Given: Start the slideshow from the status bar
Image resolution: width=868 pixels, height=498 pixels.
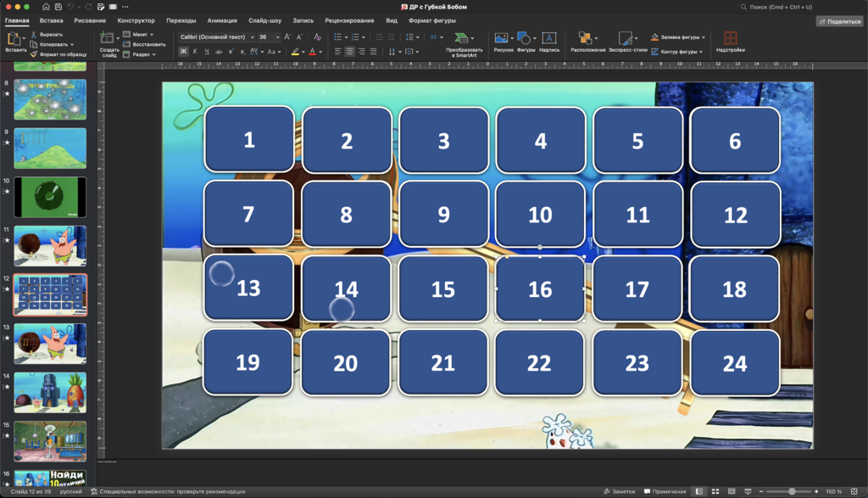Looking at the screenshot, I should (748, 491).
